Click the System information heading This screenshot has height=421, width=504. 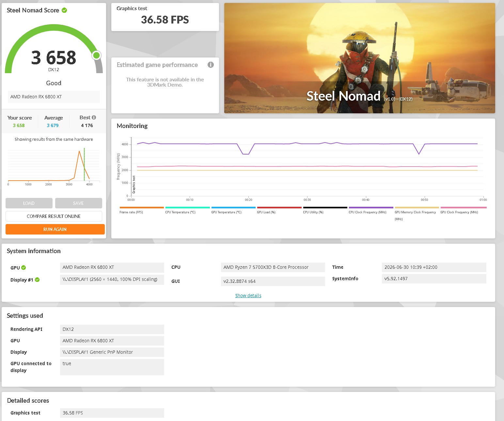tap(34, 251)
